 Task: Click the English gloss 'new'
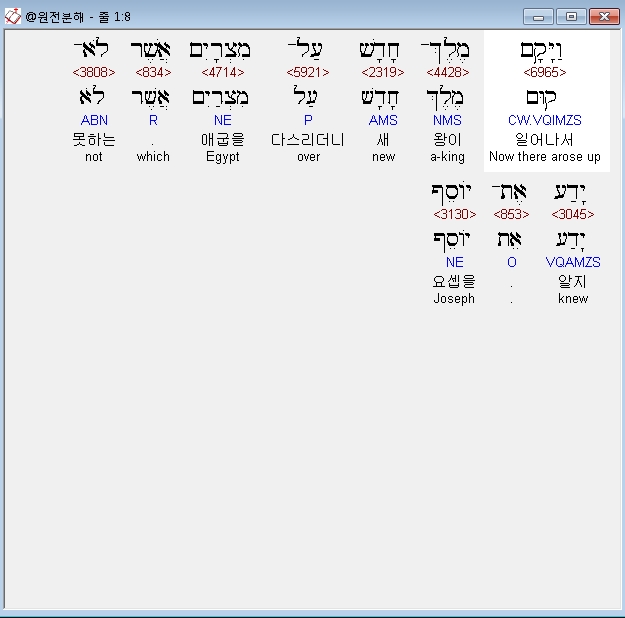point(383,157)
